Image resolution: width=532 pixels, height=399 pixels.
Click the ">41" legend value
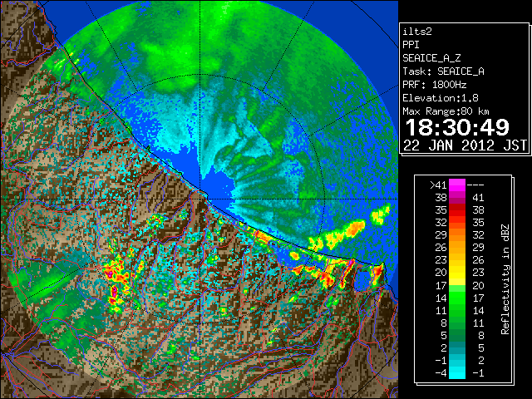(x=438, y=185)
